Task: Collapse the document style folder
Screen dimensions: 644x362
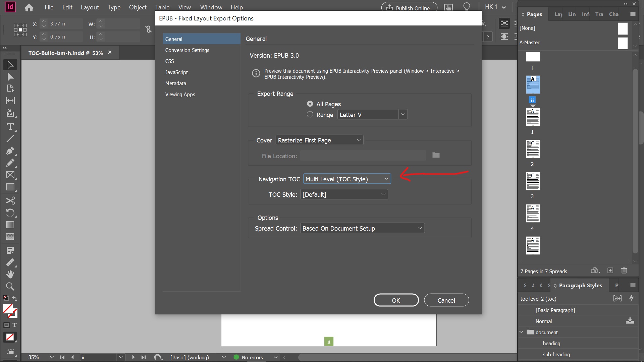Action: coord(521,332)
